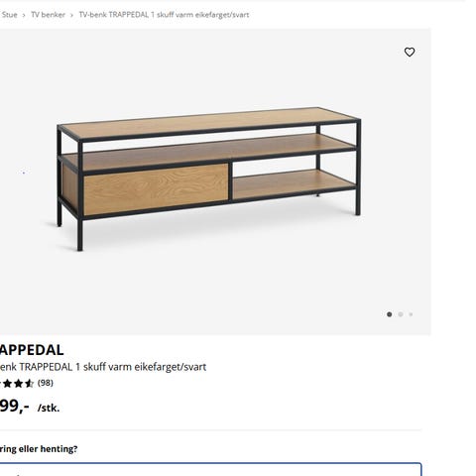Go to Stue breadcrumb category

click(9, 15)
